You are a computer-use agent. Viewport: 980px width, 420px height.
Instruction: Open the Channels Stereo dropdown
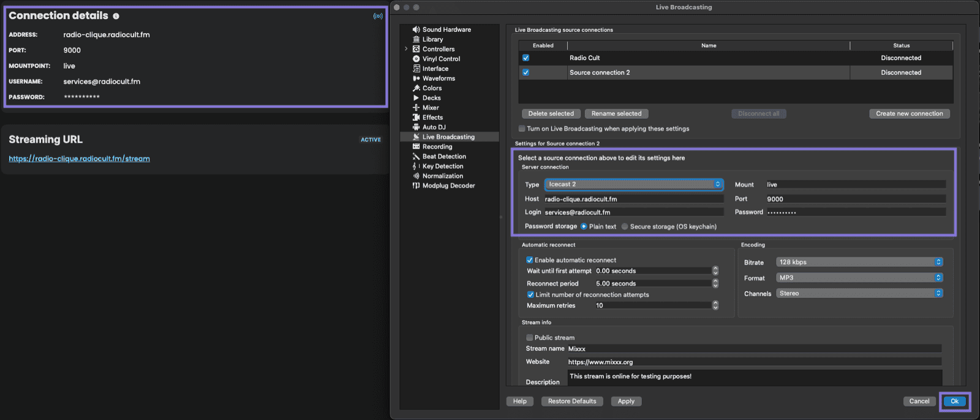(x=859, y=294)
